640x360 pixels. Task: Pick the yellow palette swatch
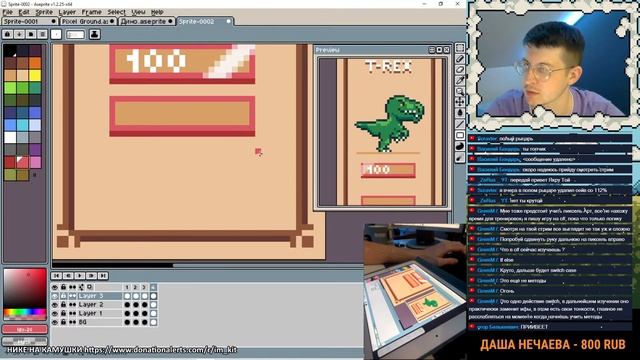(35, 75)
